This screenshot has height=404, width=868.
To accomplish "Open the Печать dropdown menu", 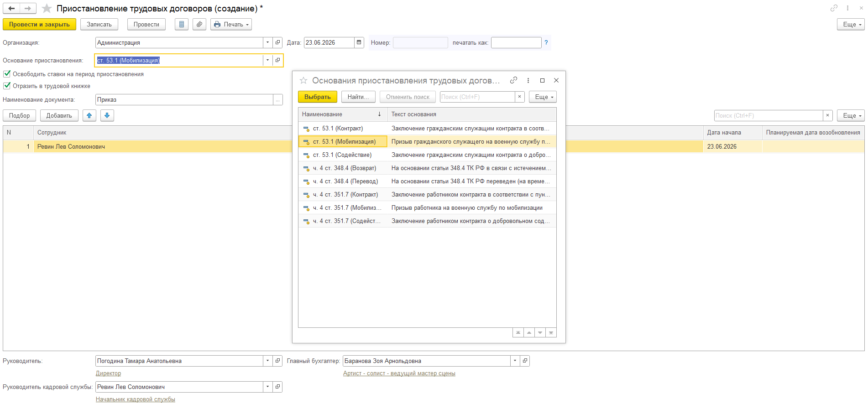I will point(231,24).
